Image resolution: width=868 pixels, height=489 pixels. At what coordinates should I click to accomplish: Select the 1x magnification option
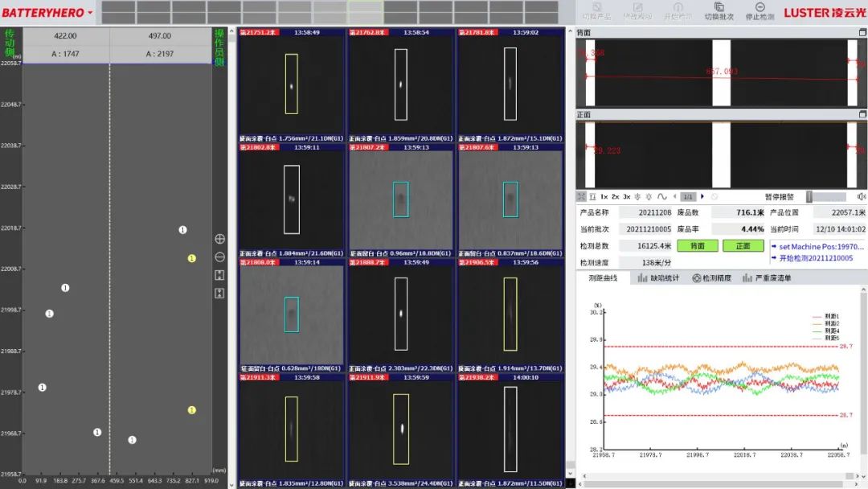pos(604,196)
